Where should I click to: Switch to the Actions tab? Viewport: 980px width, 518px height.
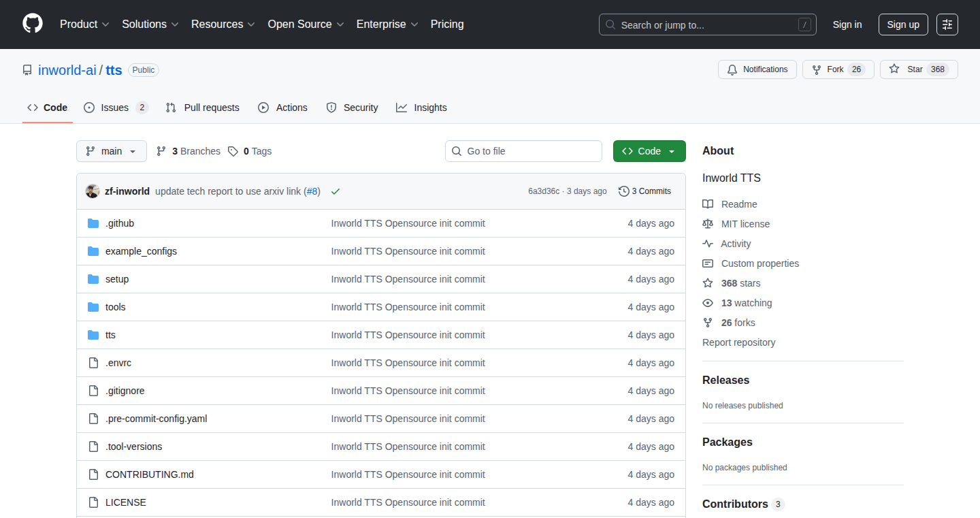coord(282,108)
